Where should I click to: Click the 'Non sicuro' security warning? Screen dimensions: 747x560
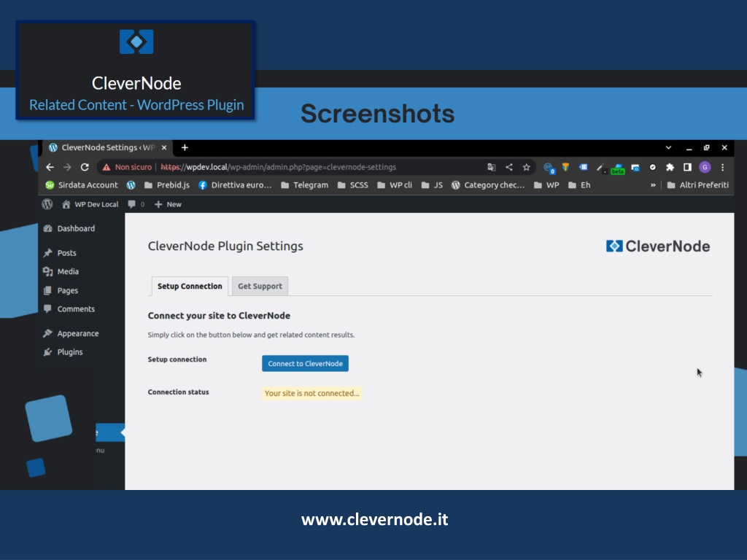click(127, 167)
